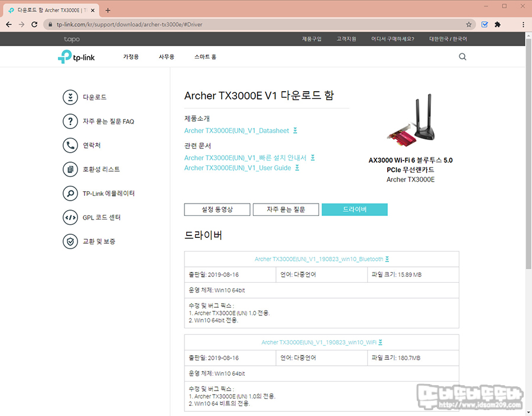This screenshot has height=416, width=532.
Task: Click the GPL 코드 센터 sidebar text
Action: [x=102, y=217]
